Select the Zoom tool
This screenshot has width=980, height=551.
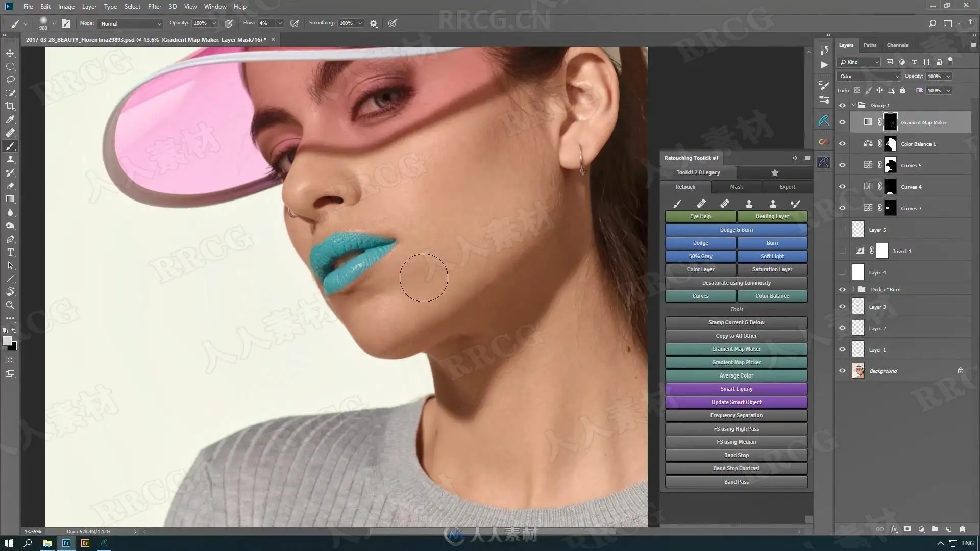10,305
